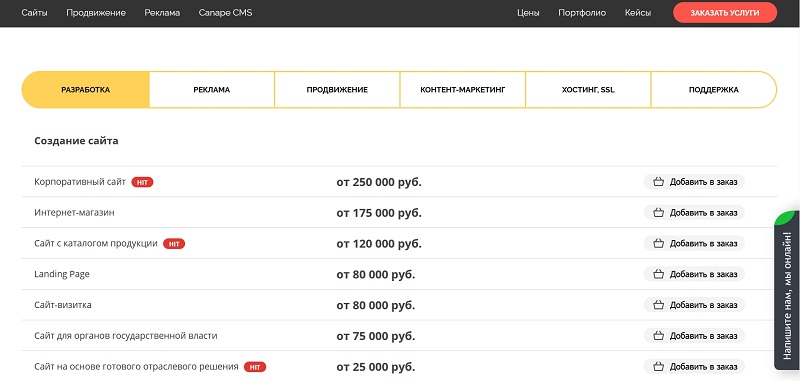Click HIT badge next to Сайт с каталогом продукции

(x=174, y=244)
